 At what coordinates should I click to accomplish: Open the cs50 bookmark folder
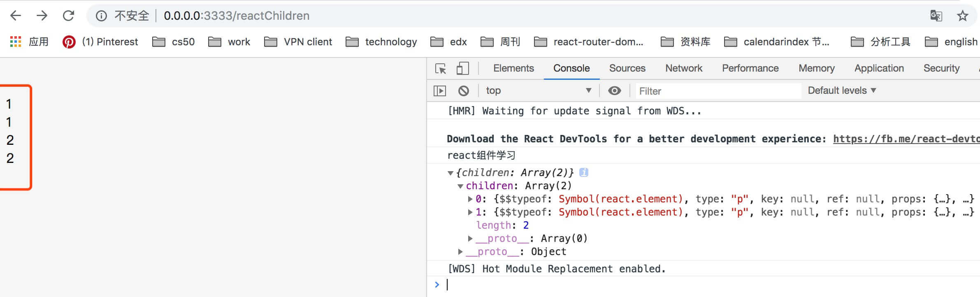173,42
